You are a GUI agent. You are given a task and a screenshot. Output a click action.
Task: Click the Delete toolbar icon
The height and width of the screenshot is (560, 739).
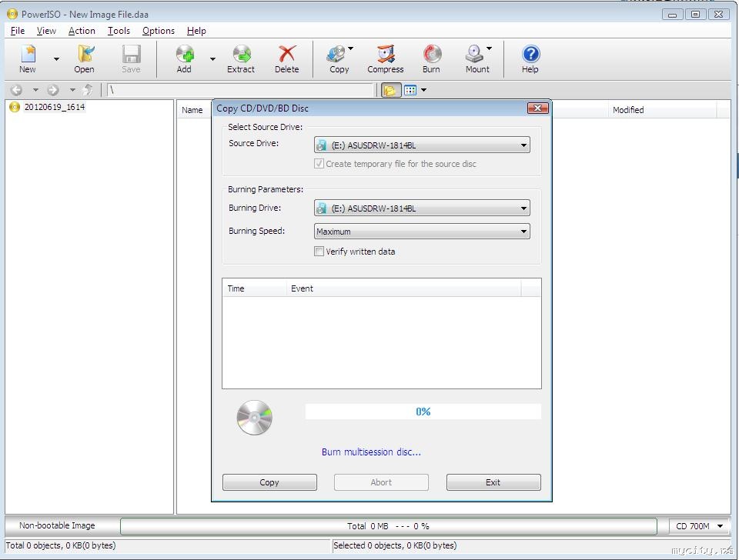click(287, 59)
